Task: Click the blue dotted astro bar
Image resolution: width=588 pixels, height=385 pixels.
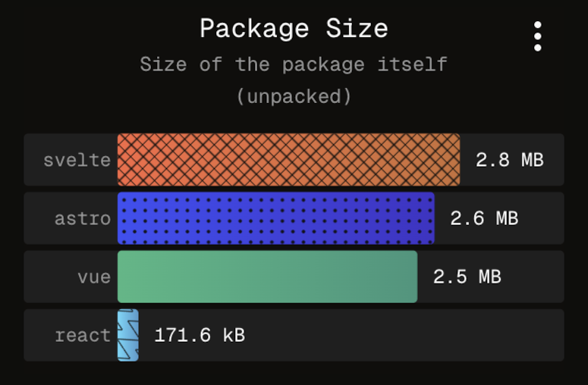Action: pos(276,218)
